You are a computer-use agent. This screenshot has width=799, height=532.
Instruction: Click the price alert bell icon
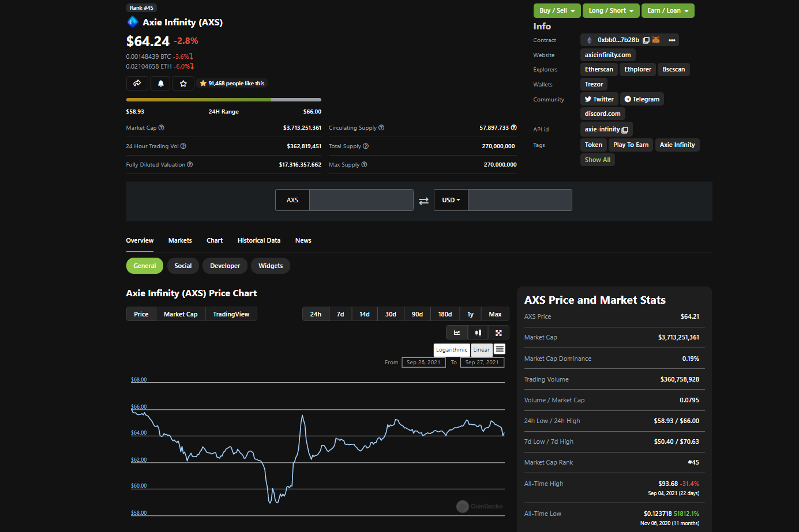point(160,84)
